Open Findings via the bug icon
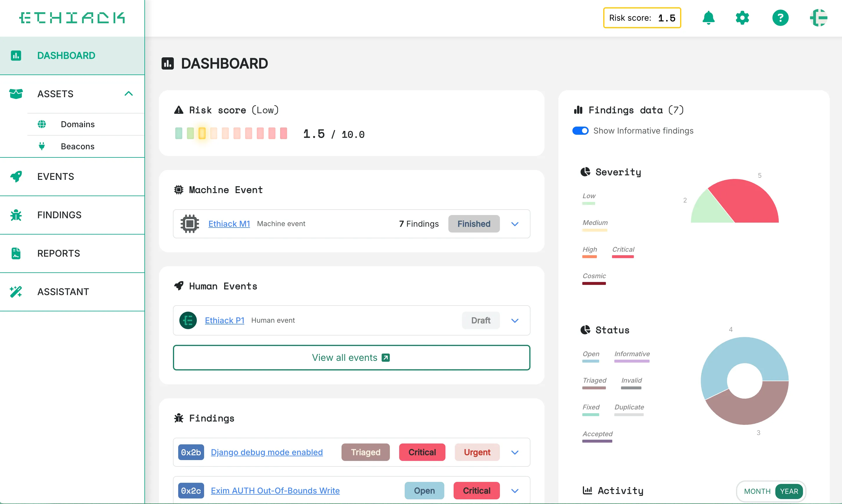This screenshot has width=842, height=504. 16,215
